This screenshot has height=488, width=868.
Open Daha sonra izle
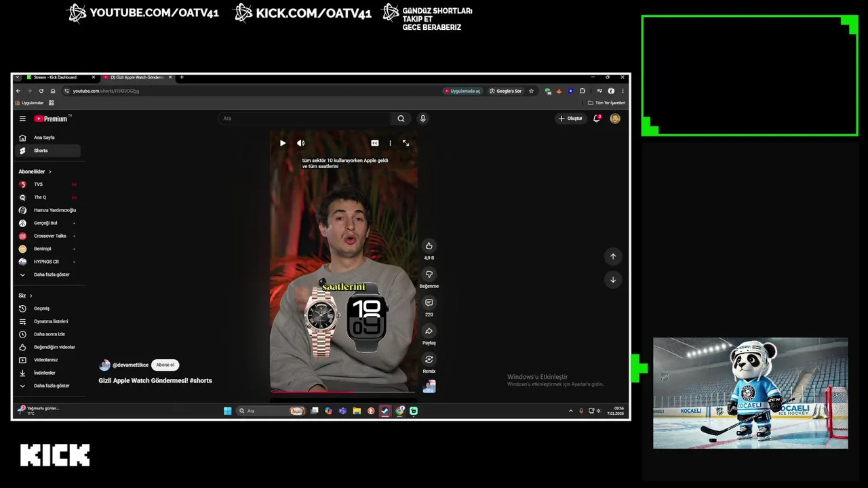tap(47, 334)
